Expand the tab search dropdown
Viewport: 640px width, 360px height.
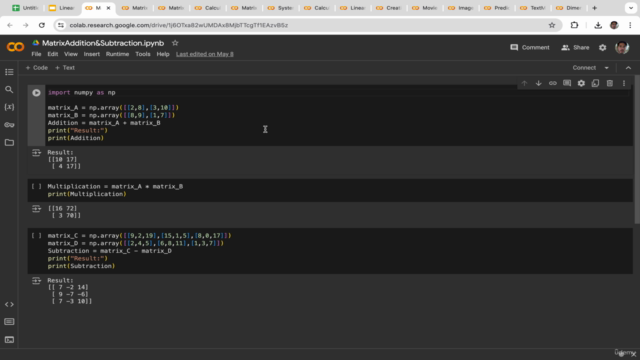[x=631, y=8]
